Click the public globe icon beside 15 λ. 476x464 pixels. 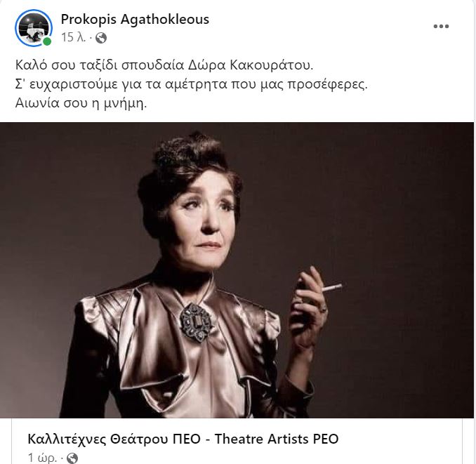click(x=101, y=38)
